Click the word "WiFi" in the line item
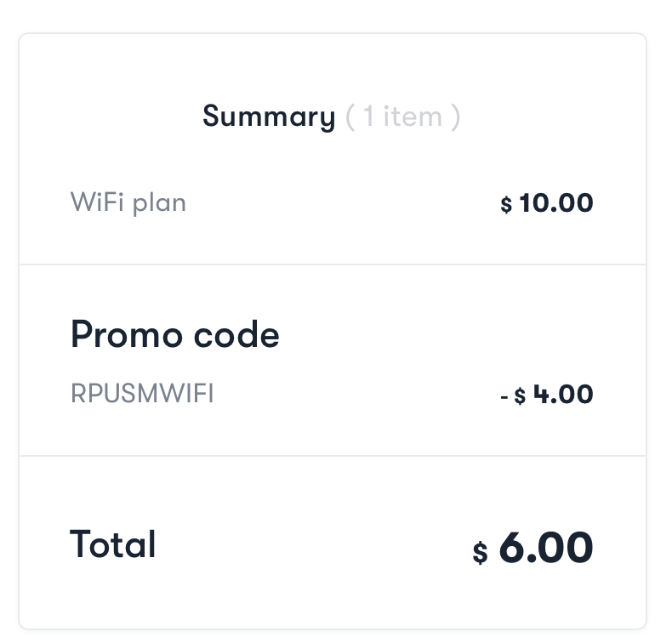672x643 pixels. (97, 202)
